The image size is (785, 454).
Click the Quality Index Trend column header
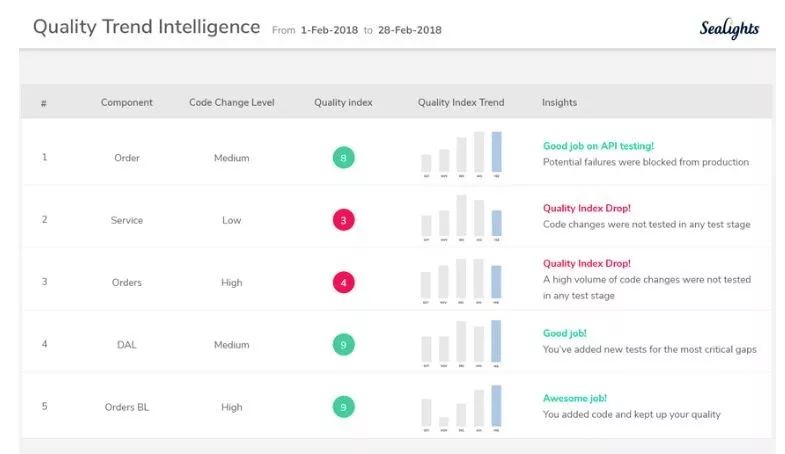[x=461, y=102]
